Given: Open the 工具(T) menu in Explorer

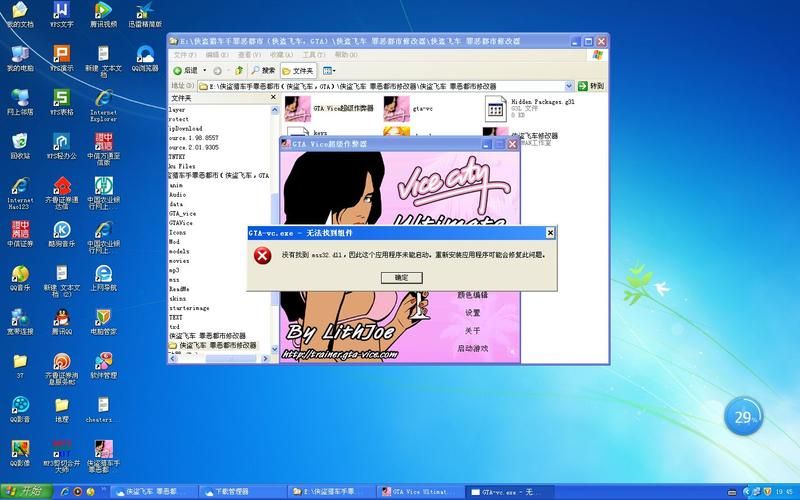Looking at the screenshot, I should 314,55.
